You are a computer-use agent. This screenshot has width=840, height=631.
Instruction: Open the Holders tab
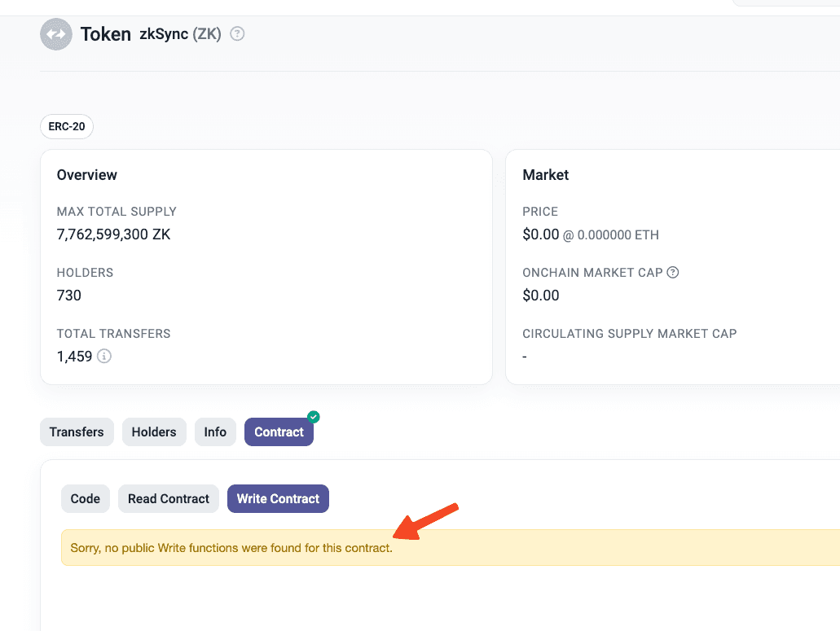(154, 432)
